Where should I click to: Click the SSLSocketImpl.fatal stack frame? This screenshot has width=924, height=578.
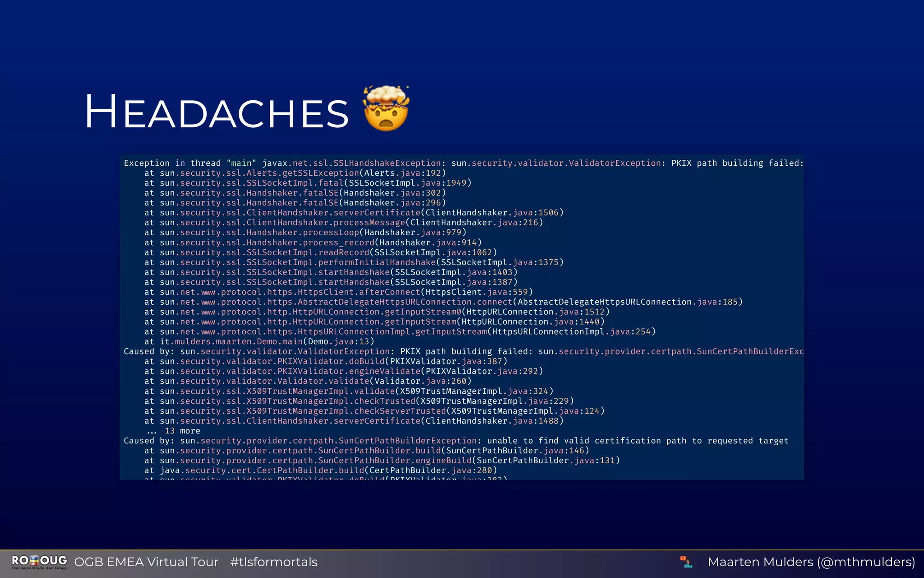click(308, 183)
